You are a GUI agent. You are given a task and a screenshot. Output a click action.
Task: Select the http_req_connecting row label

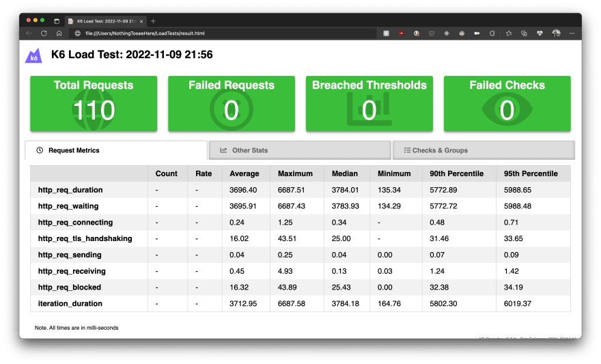coord(76,222)
